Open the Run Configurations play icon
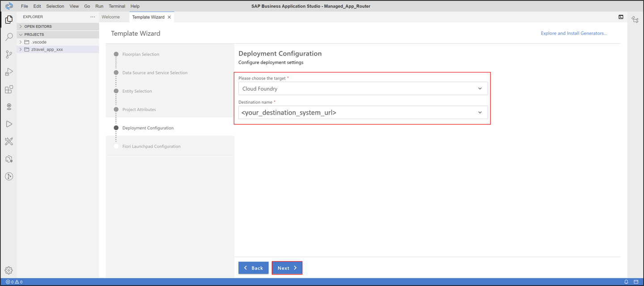The height and width of the screenshot is (286, 644). click(x=8, y=124)
